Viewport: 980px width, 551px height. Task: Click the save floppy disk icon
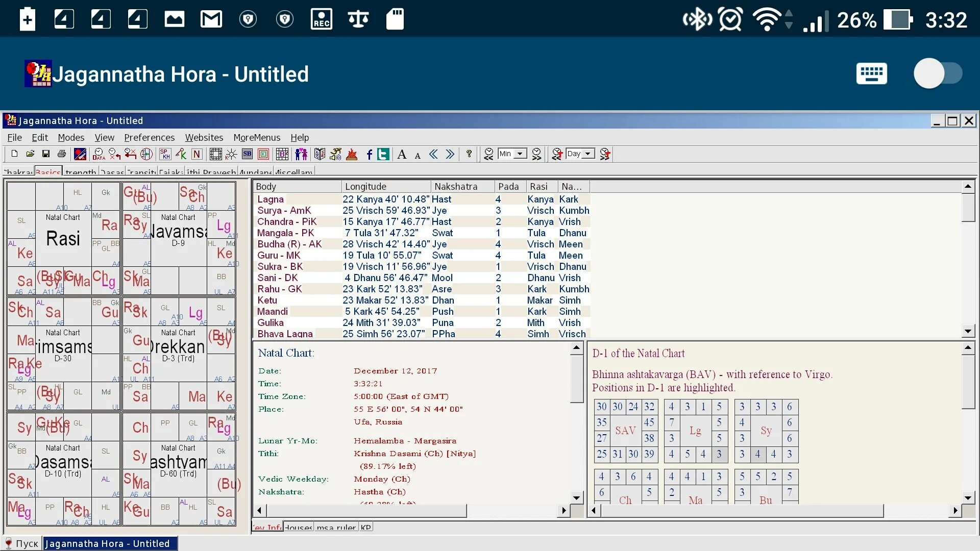(46, 154)
